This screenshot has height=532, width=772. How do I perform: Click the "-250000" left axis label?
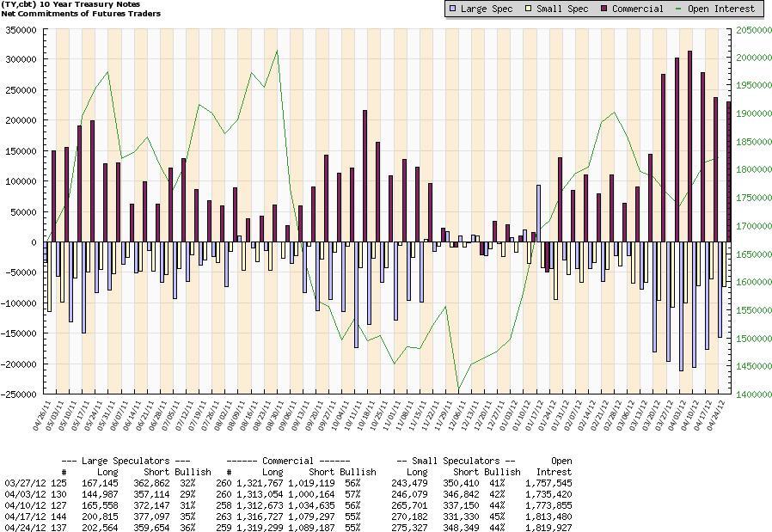pos(19,394)
